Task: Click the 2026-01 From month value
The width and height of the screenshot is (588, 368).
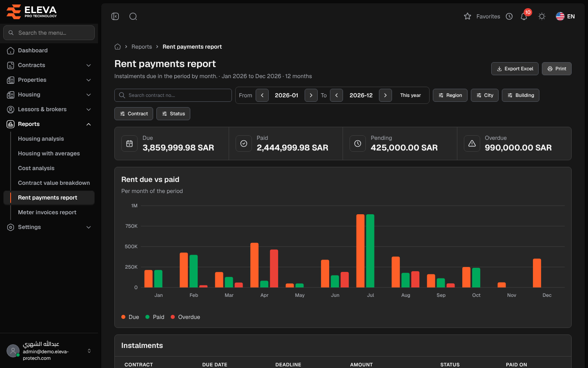Action: (287, 95)
